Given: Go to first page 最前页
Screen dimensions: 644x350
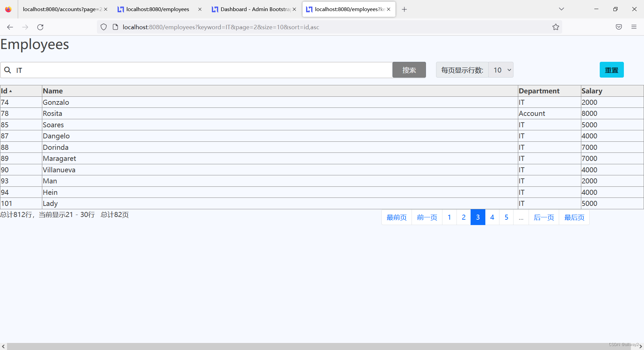Looking at the screenshot, I should [396, 217].
